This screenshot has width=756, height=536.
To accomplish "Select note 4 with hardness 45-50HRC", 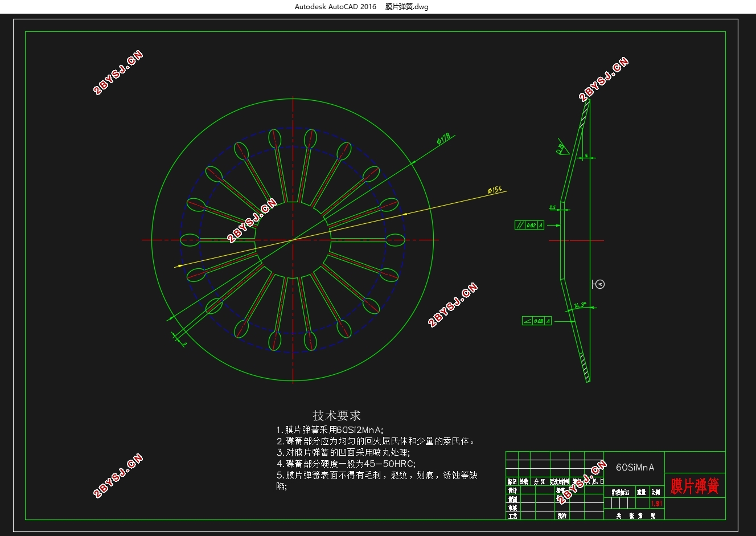I will point(346,464).
